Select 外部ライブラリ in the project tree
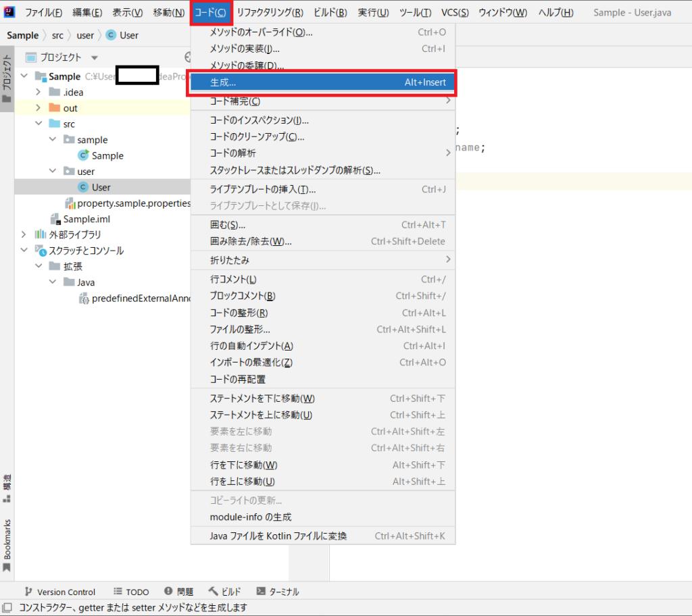 click(76, 234)
